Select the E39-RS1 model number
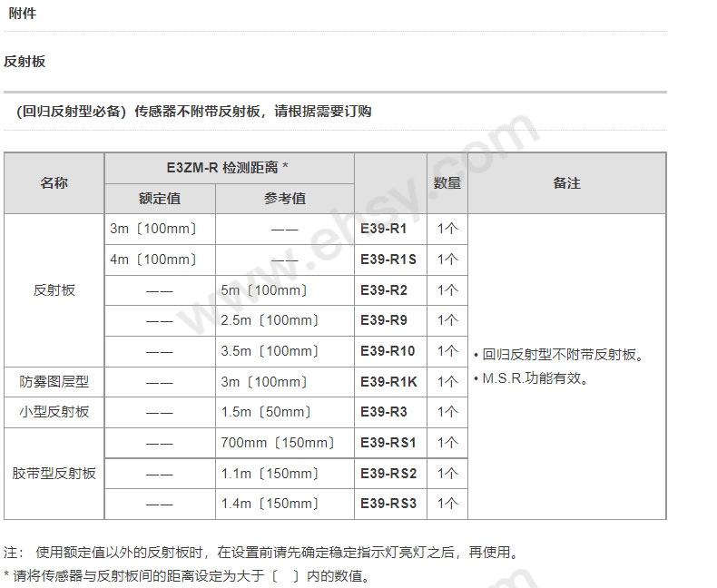The height and width of the screenshot is (588, 717). (388, 443)
